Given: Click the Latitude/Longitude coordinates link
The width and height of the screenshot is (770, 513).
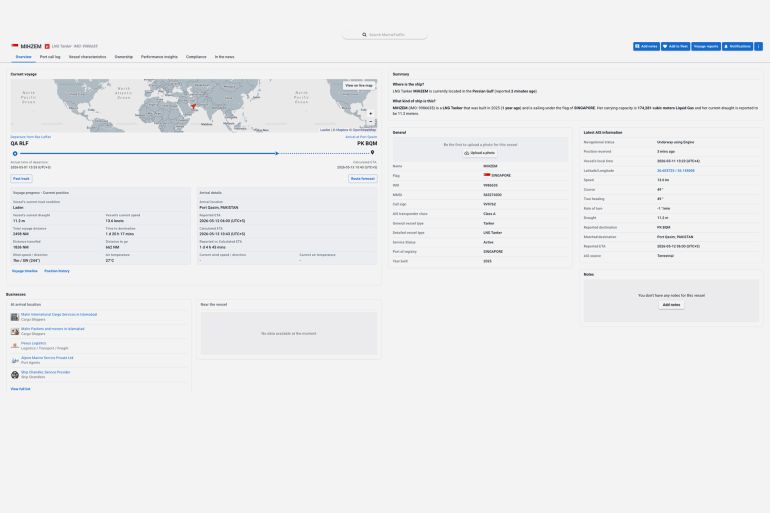Looking at the screenshot, I should (676, 171).
